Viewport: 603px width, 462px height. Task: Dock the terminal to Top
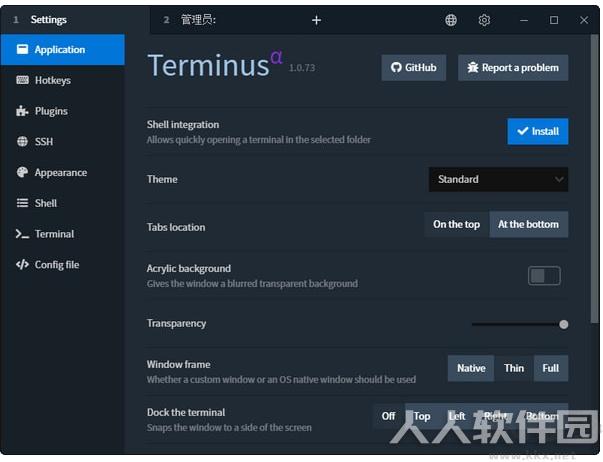422,416
